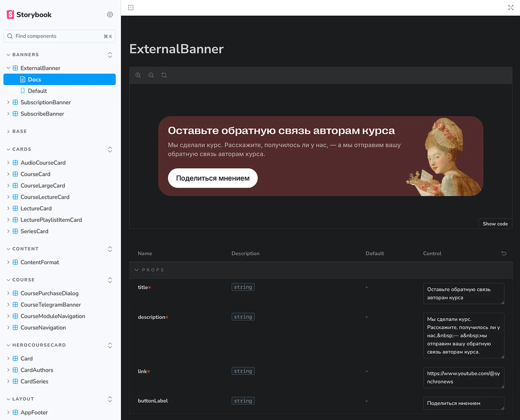Collapse the LAYOUT section
Screen dimensions: 520x420
tap(20, 399)
